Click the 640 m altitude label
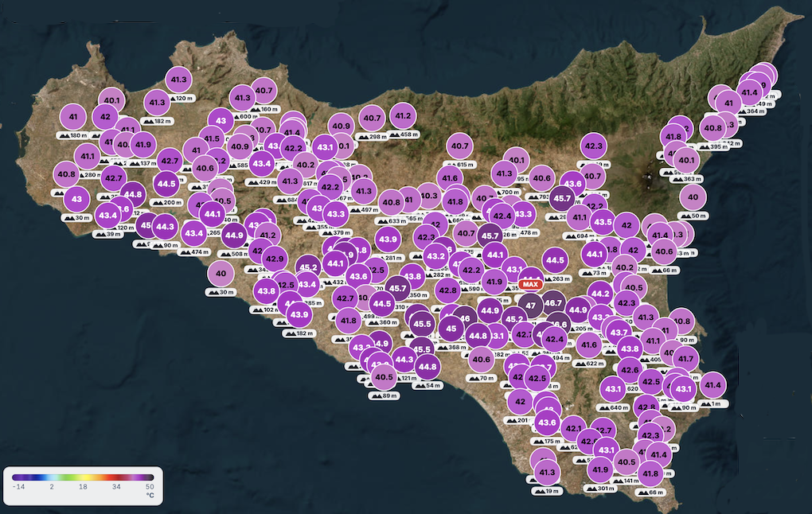The height and width of the screenshot is (514, 812). (615, 407)
